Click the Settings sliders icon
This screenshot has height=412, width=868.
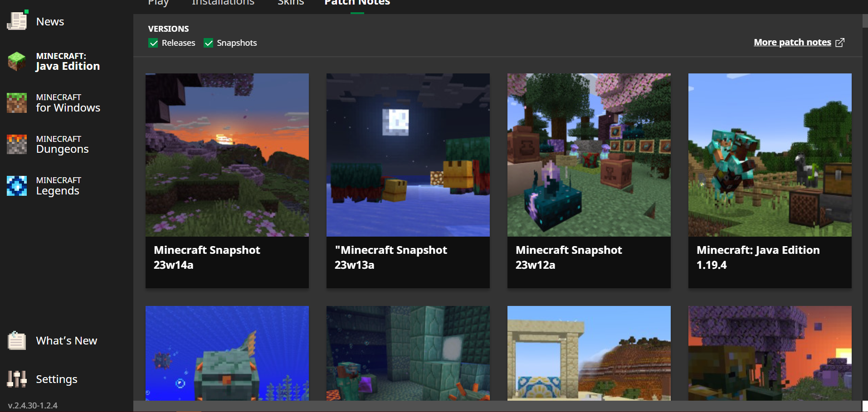click(x=17, y=379)
